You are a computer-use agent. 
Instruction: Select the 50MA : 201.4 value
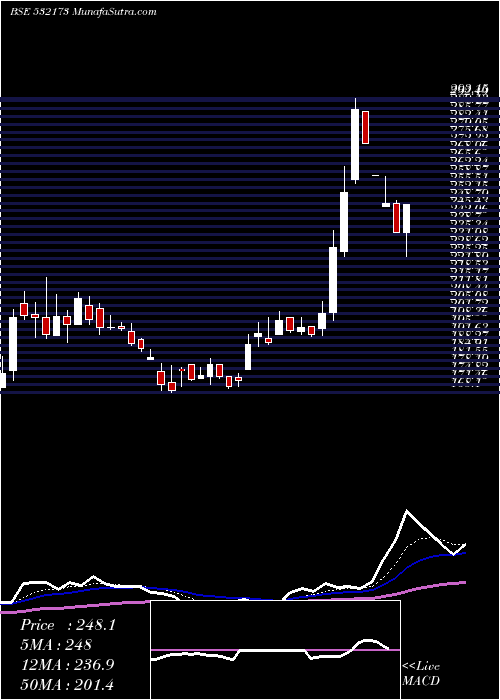(x=67, y=684)
